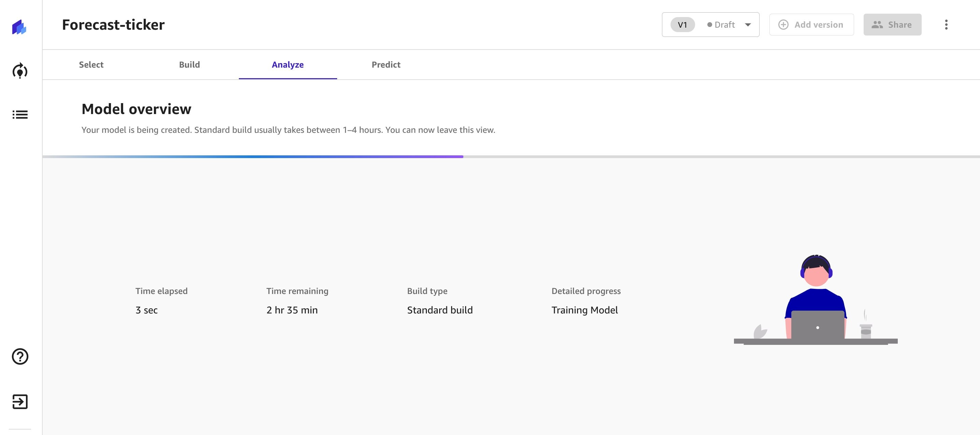Click the Model overview heading
The image size is (980, 435).
[x=136, y=109]
